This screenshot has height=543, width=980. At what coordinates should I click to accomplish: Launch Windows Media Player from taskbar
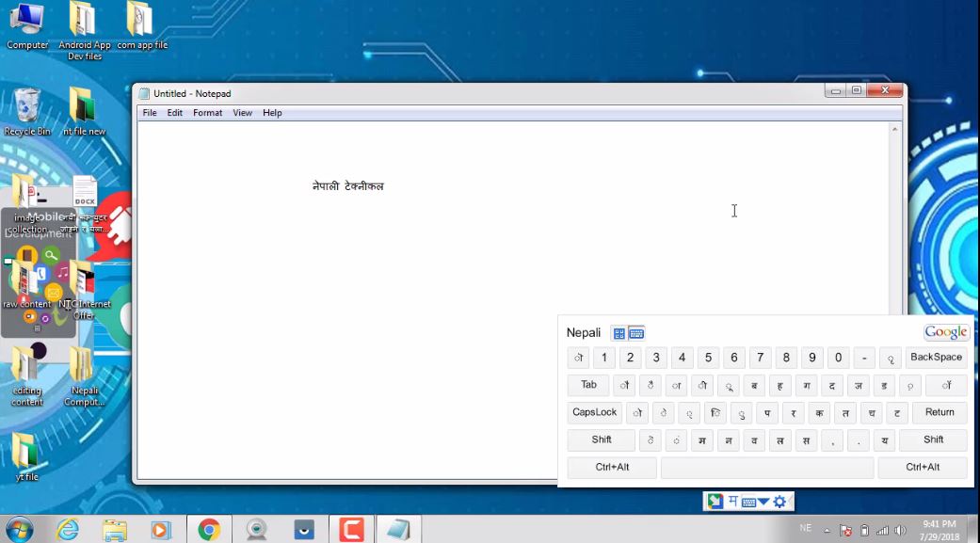click(161, 530)
